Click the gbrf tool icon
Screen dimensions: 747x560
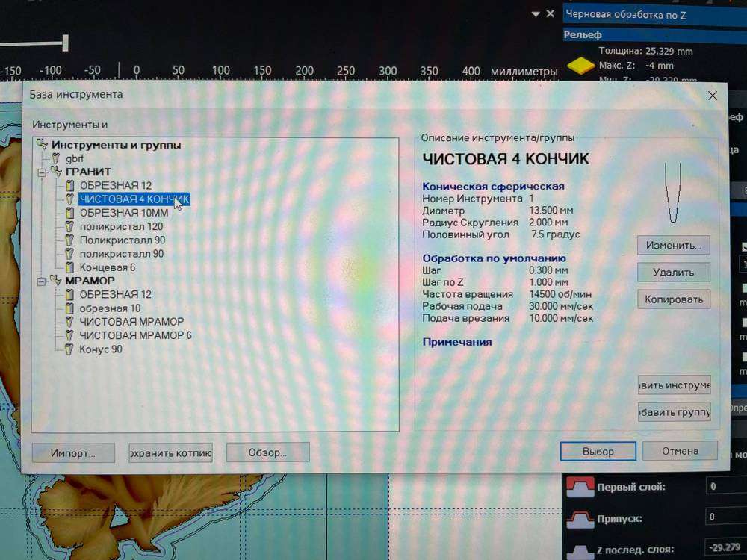[x=55, y=158]
